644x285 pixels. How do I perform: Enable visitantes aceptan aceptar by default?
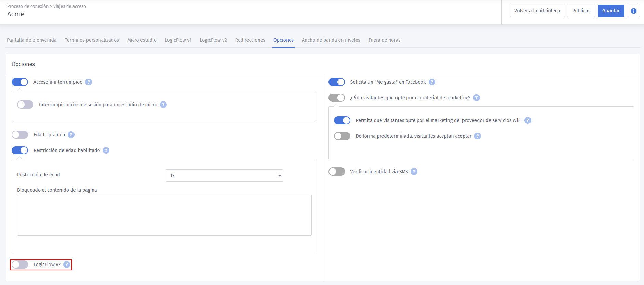coord(342,136)
